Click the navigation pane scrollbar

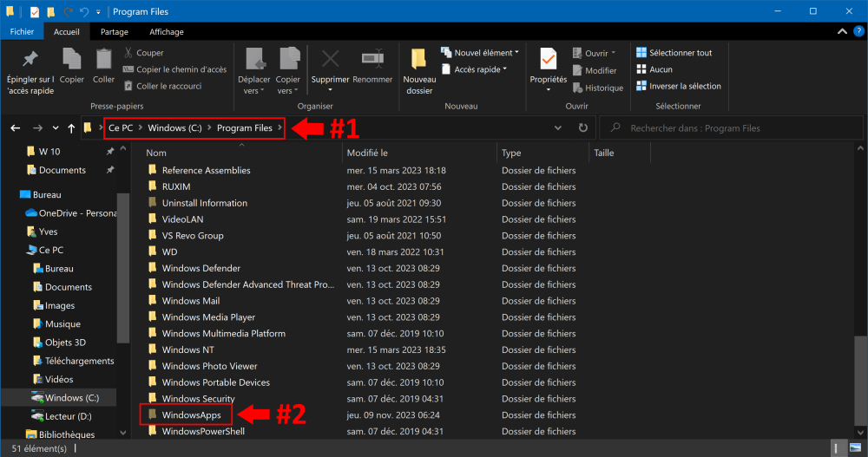(123, 268)
